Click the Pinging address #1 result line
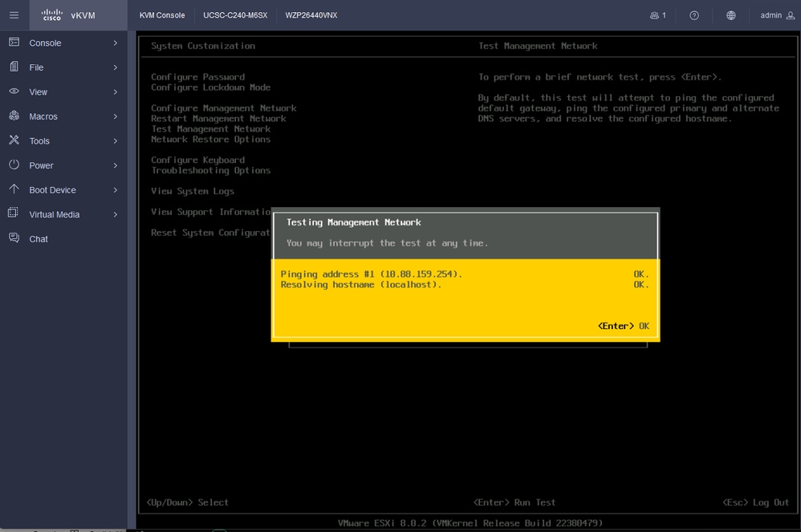Screen dimensions: 801x532 point(465,274)
